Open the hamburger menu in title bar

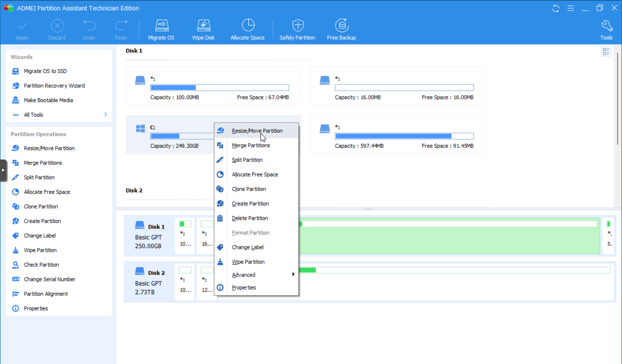click(x=571, y=8)
